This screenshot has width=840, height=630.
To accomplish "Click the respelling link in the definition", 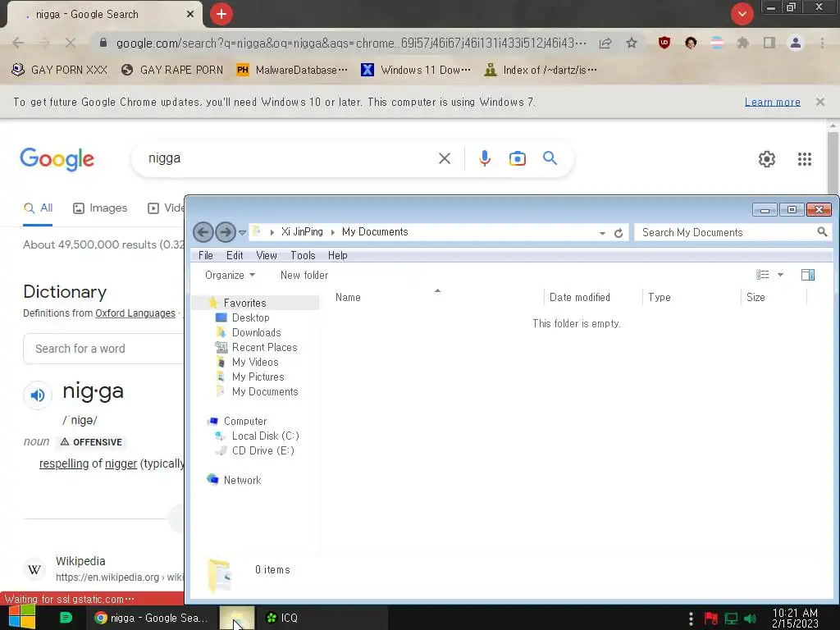I will tap(64, 464).
